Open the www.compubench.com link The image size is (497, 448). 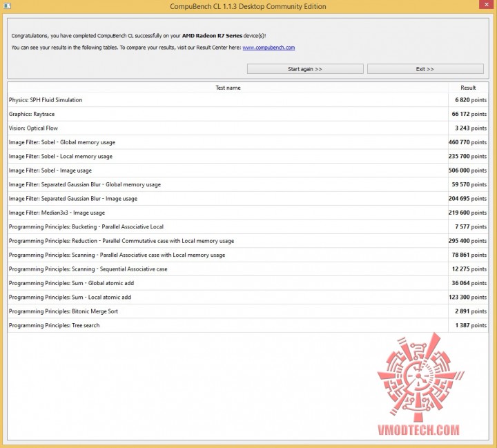(269, 48)
